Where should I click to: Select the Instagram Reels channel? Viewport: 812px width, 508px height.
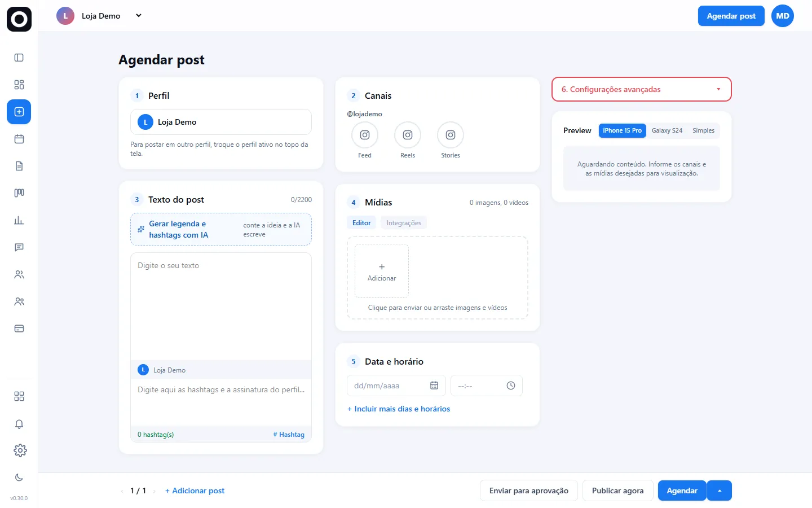[x=408, y=135]
